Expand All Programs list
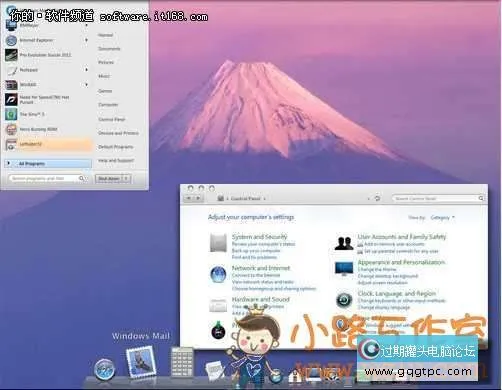The height and width of the screenshot is (390, 502). [48, 164]
